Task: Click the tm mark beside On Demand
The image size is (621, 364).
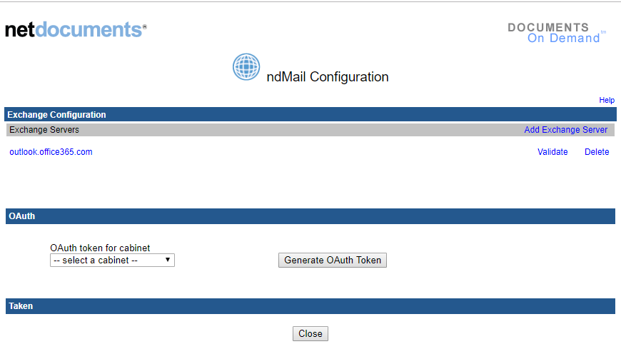Action: [x=603, y=32]
